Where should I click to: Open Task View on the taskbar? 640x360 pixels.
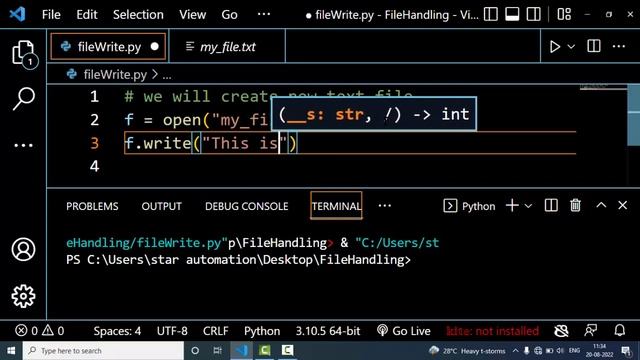(218, 351)
